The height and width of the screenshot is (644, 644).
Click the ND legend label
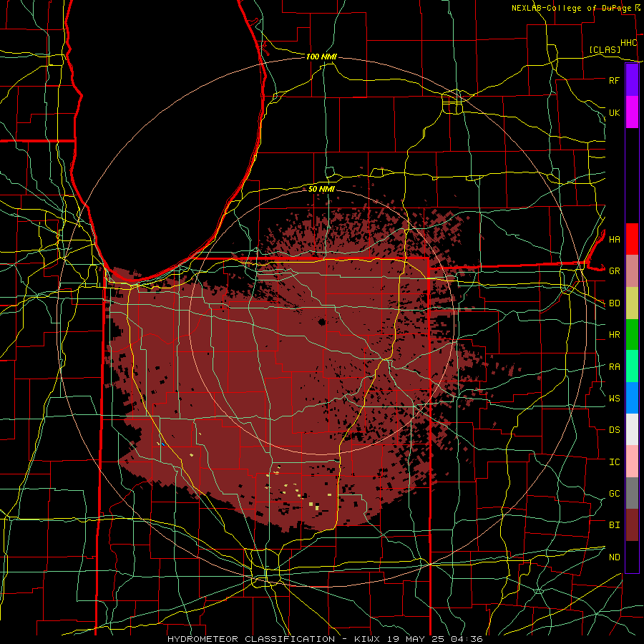[x=615, y=557]
